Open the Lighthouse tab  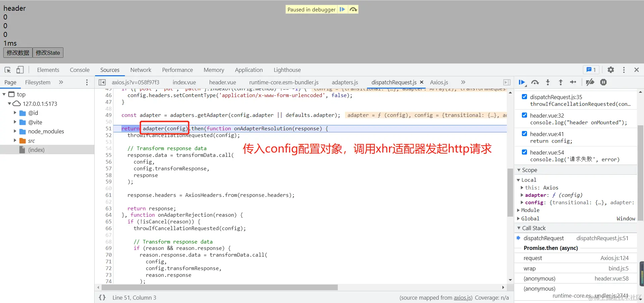[x=287, y=70]
